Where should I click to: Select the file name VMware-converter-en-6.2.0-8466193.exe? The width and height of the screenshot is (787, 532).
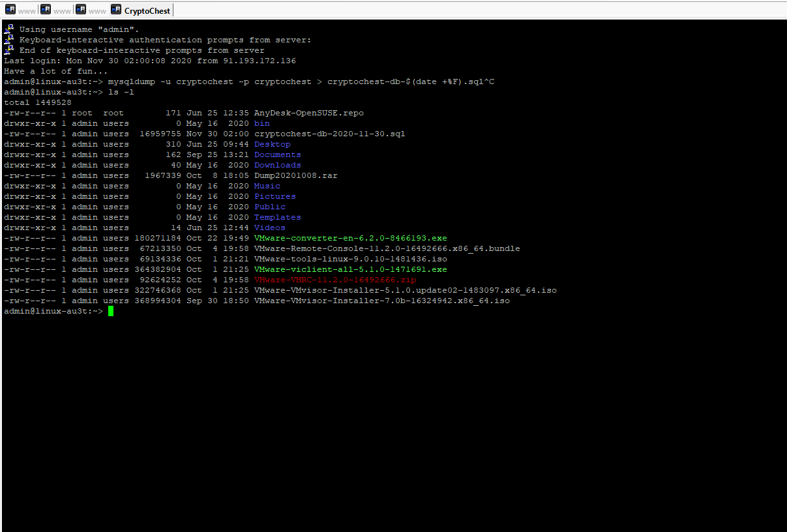pyautogui.click(x=351, y=238)
